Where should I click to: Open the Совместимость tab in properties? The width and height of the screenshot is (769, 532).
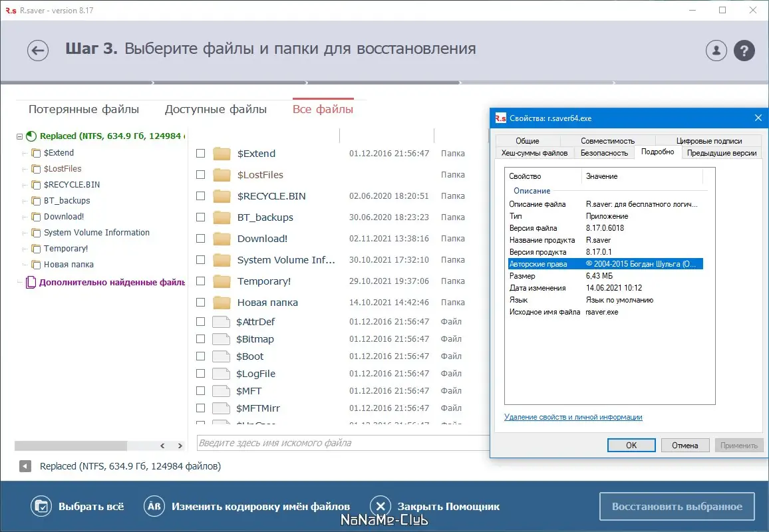coord(607,141)
